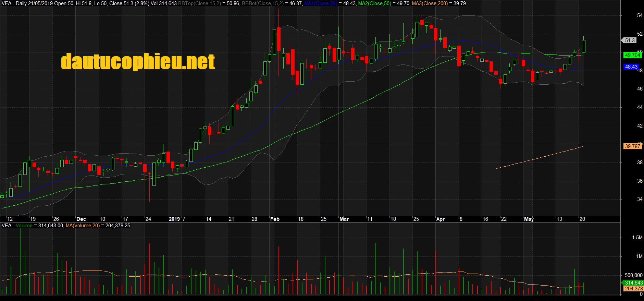This screenshot has height=301, width=644.
Task: Select the MA2(Close,50) indicator label
Action: pos(374,3)
